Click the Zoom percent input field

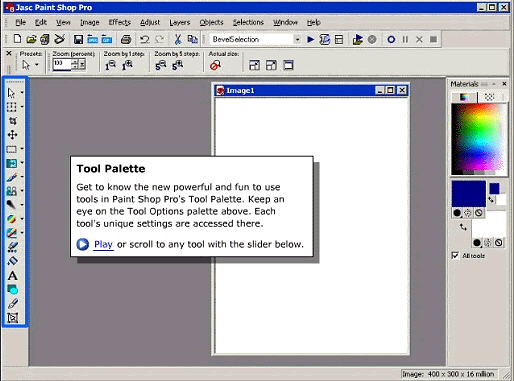[x=62, y=65]
